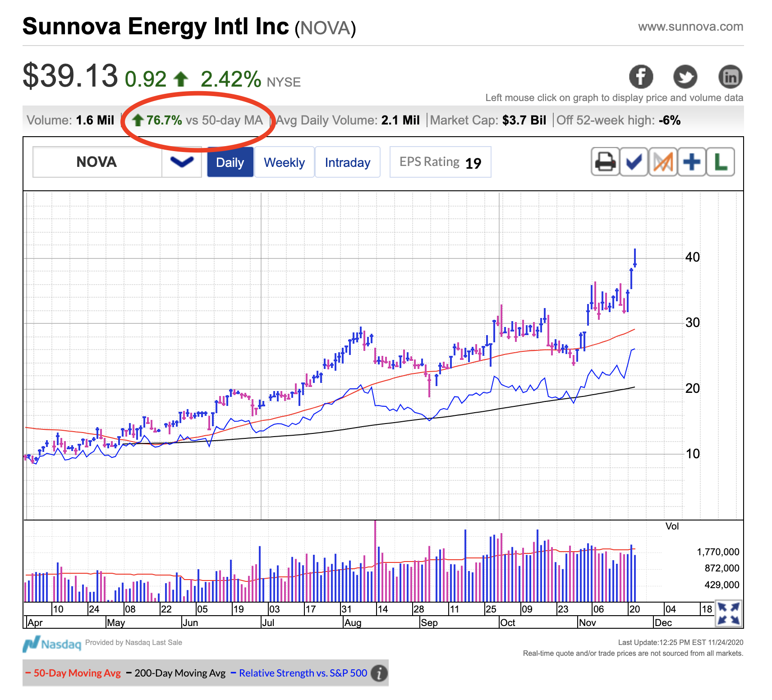Click the latest price bar above 40
This screenshot has width=772, height=700.
pos(635,258)
